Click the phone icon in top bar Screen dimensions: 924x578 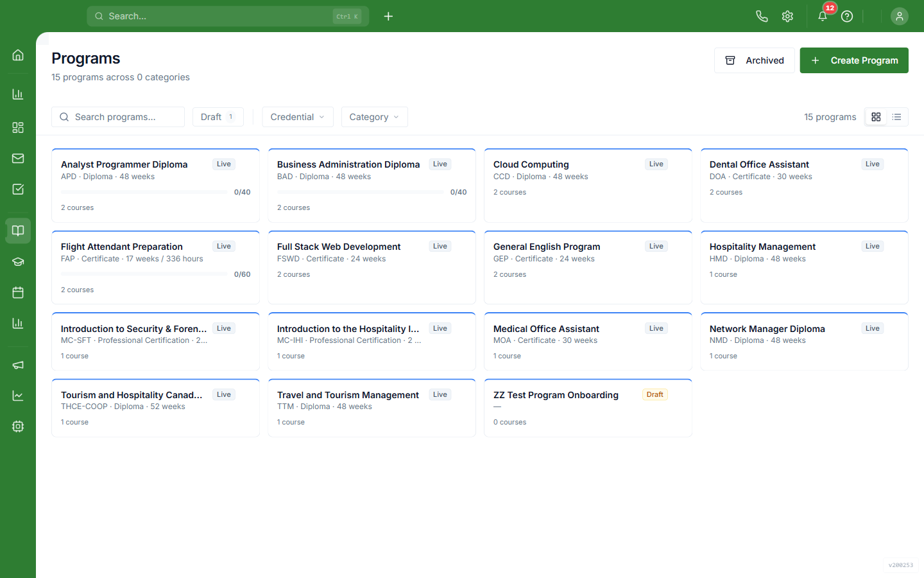762,17
